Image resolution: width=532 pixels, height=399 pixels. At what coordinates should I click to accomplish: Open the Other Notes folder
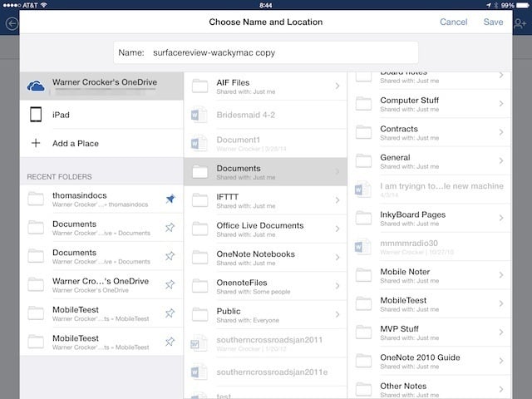(430, 387)
